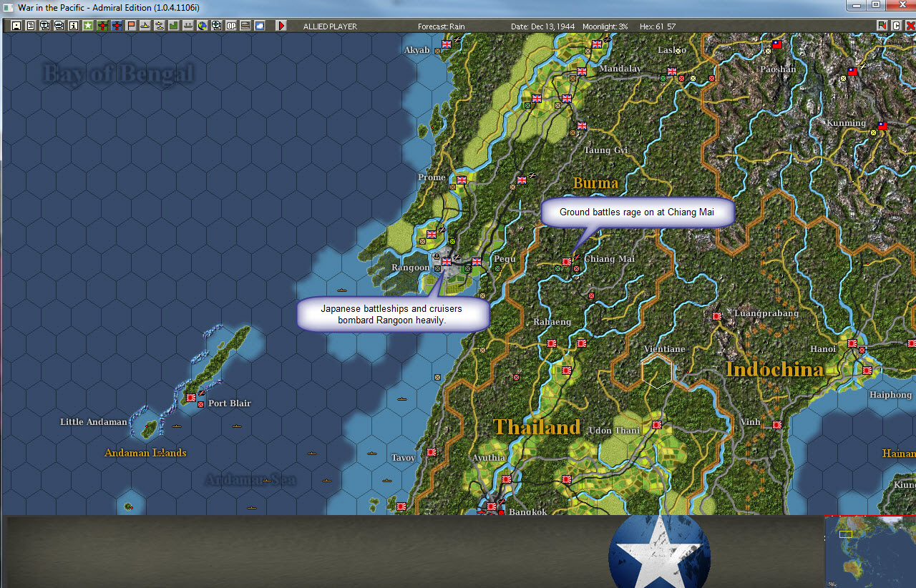Select the Japanese unit at Port Blair
Screen dimensions: 916x588
pos(191,397)
